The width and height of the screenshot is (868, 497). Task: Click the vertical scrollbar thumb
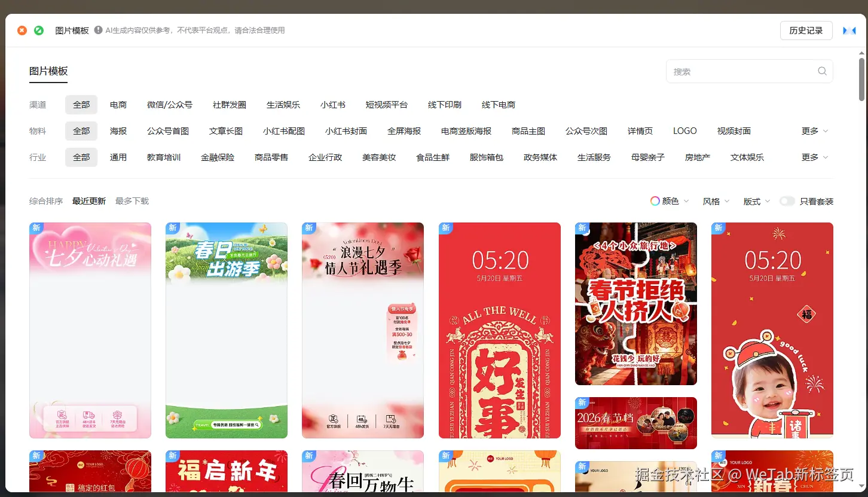[x=861, y=79]
